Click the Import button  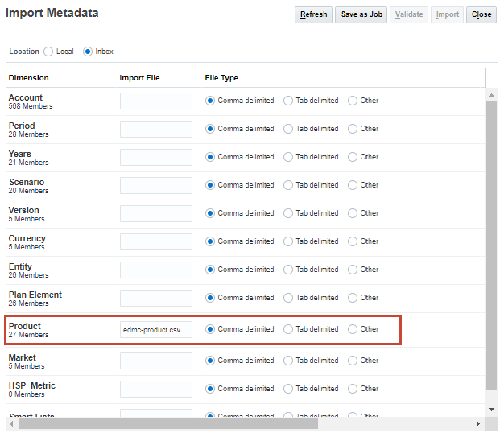click(447, 14)
